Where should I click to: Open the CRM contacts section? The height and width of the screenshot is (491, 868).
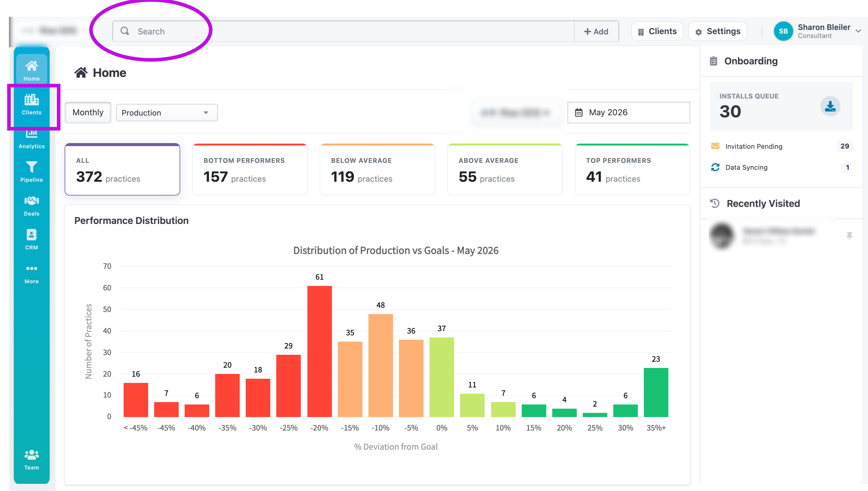pos(31,240)
